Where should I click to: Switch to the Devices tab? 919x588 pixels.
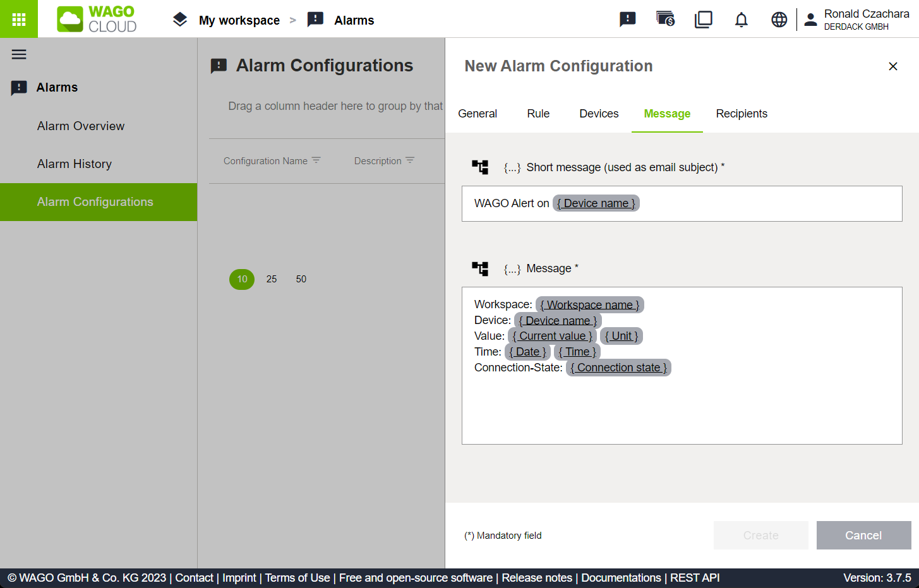[599, 114]
